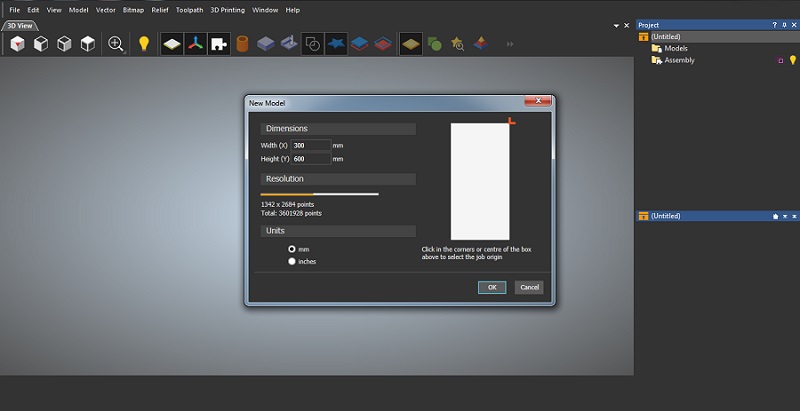Select the inches units radio button
This screenshot has height=411, width=800.
tap(292, 261)
